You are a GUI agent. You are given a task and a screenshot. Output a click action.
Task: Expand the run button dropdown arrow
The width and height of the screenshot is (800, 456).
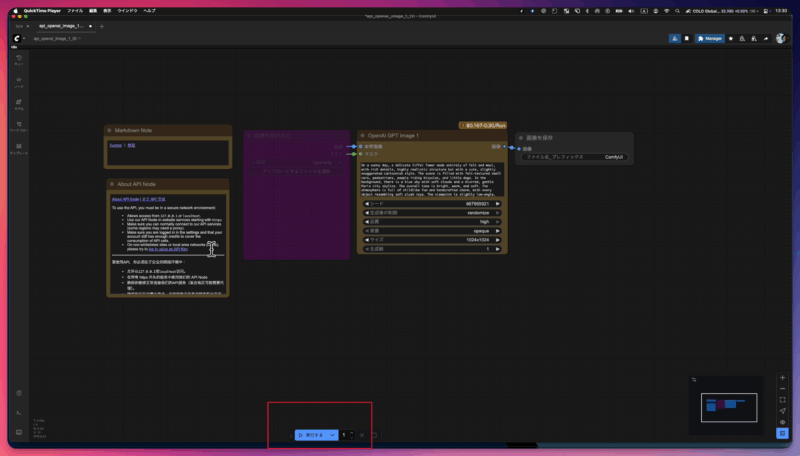332,435
